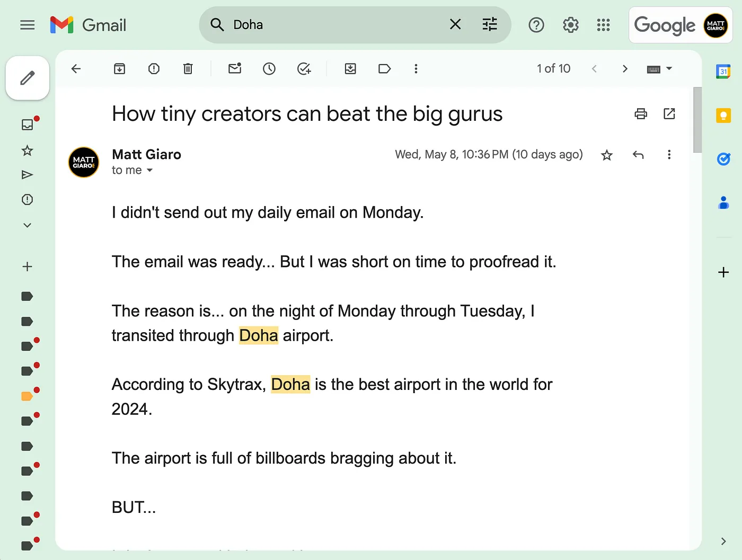Add the email to Tasks

(x=304, y=69)
